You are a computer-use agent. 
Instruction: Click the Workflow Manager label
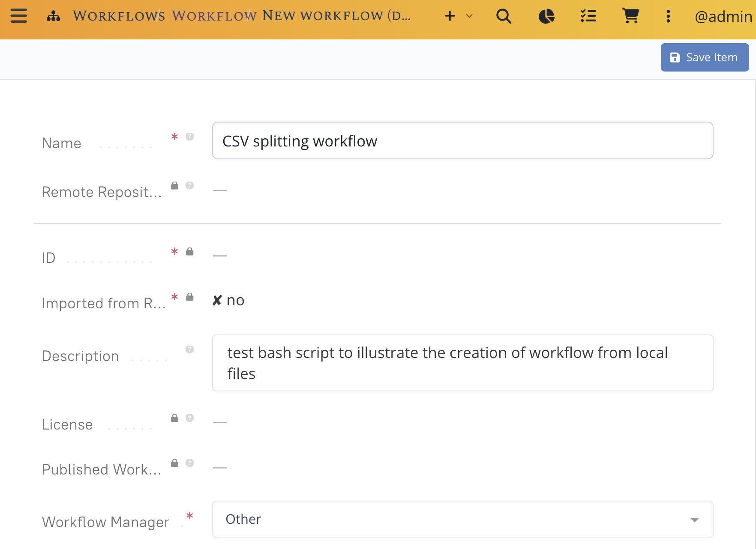[105, 522]
